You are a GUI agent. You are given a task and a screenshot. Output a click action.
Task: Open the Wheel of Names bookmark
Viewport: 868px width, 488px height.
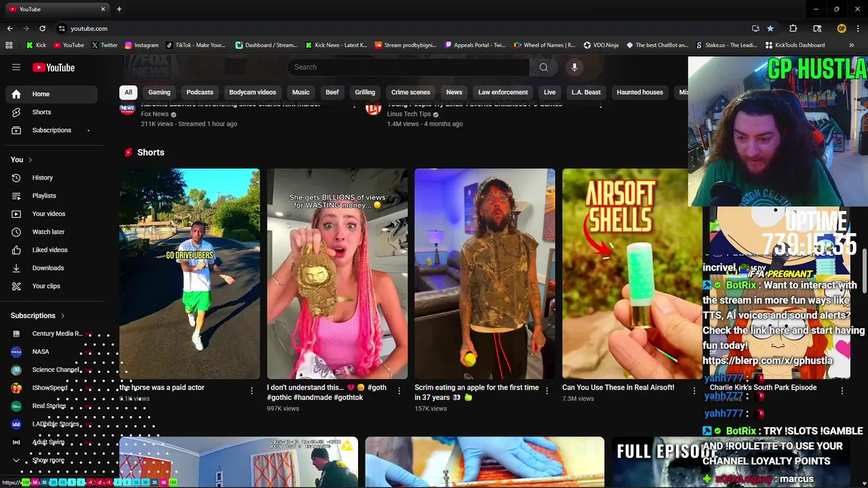545,45
